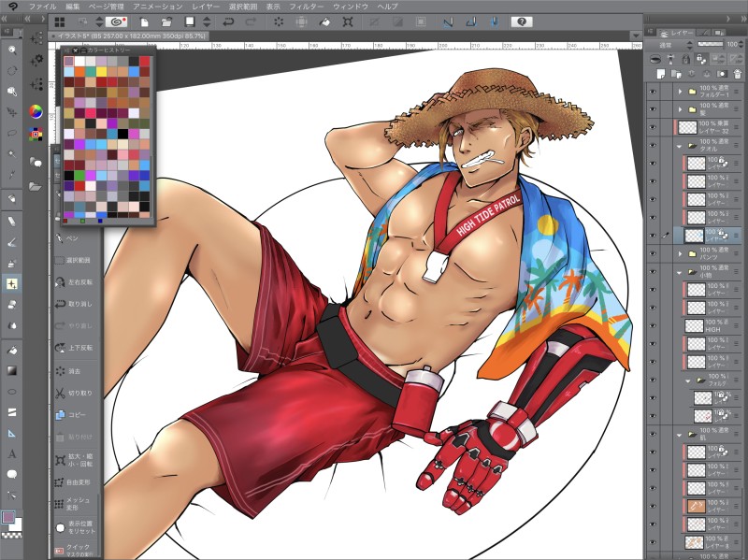Image resolution: width=748 pixels, height=560 pixels.
Task: Click the Undo arrow in command bar
Action: coord(228,22)
